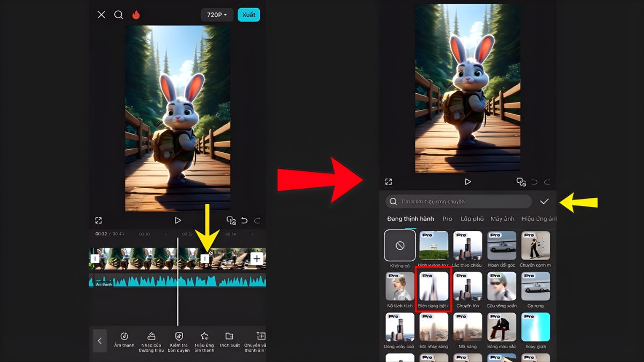Tap the red flame icon in the editor header
Viewport: 644px width, 362px height.
[x=136, y=15]
